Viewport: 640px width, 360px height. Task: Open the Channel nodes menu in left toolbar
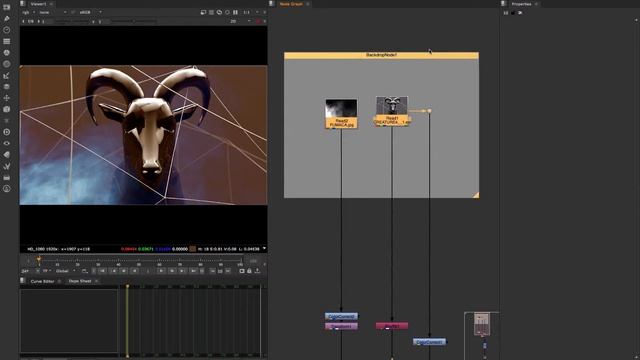[x=7, y=41]
